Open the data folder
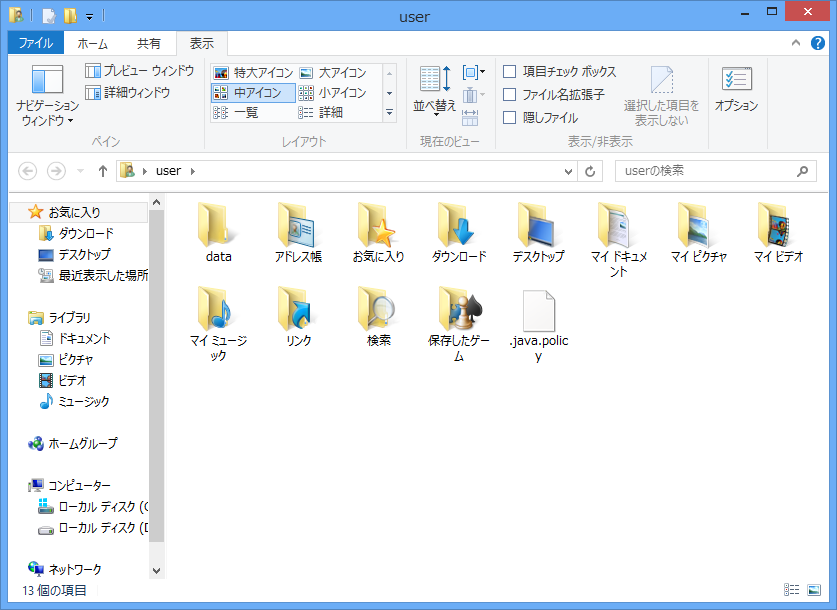 (x=218, y=233)
